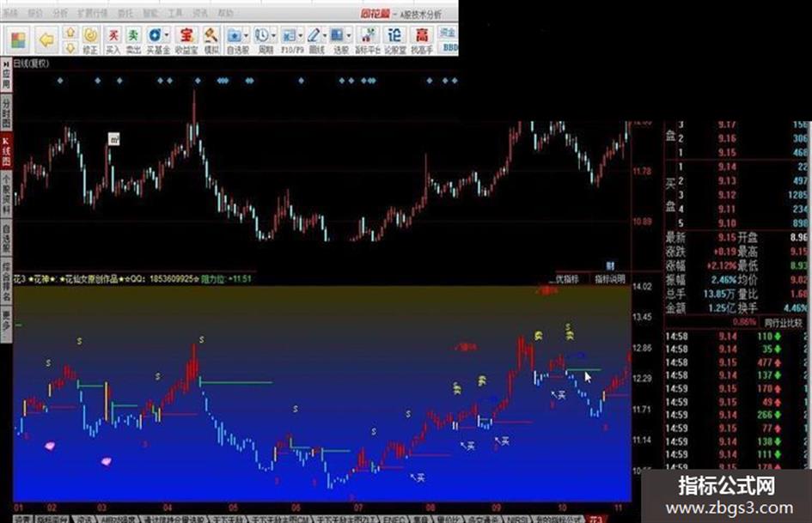This screenshot has width=812, height=523.
Task: Click the 金额 1.25亿 value
Action: [722, 308]
